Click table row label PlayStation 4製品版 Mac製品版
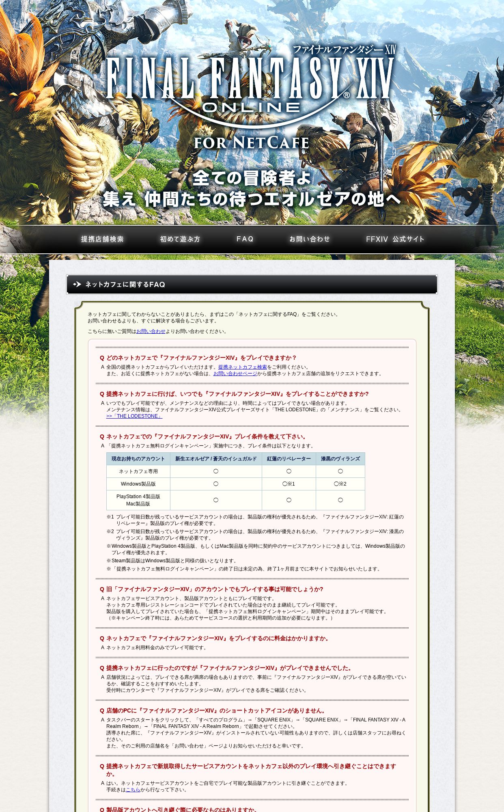The width and height of the screenshot is (504, 812). point(138,500)
